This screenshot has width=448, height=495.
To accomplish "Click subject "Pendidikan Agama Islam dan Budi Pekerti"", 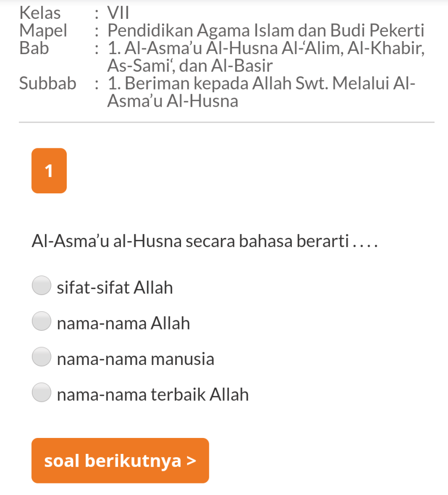I will tap(266, 31).
